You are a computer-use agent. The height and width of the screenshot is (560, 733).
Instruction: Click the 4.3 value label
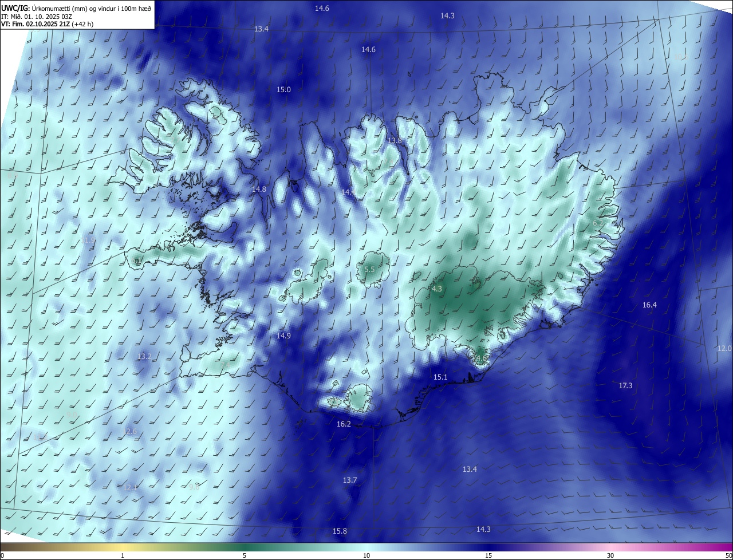pyautogui.click(x=437, y=289)
